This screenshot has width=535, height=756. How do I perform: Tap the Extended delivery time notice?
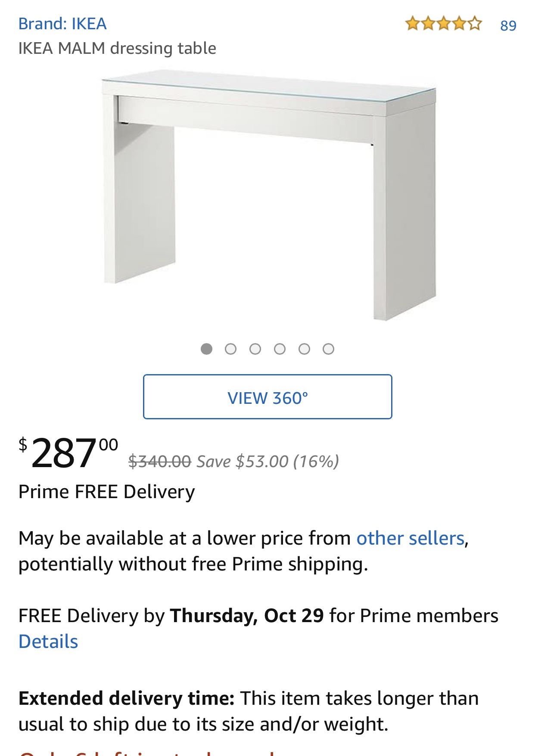[x=248, y=711]
